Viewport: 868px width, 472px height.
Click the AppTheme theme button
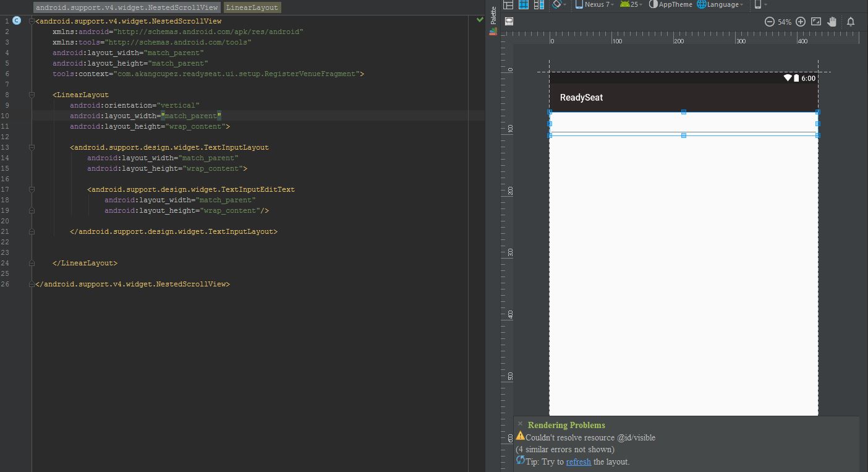[671, 4]
